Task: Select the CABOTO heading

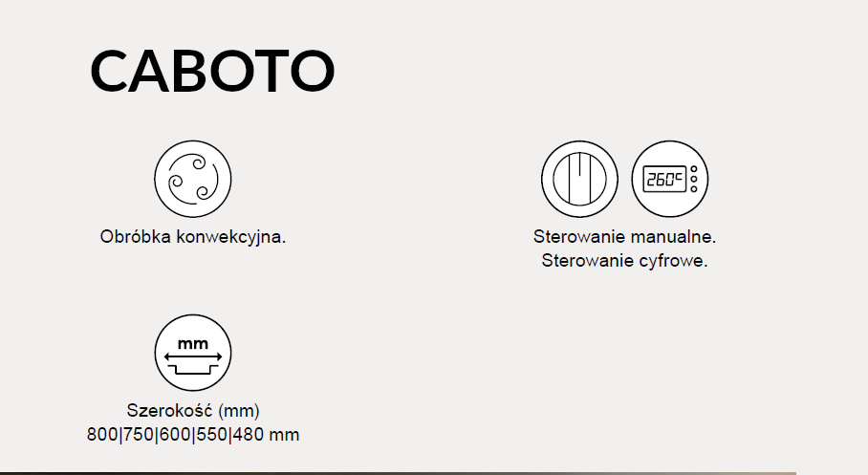Action: pos(212,70)
